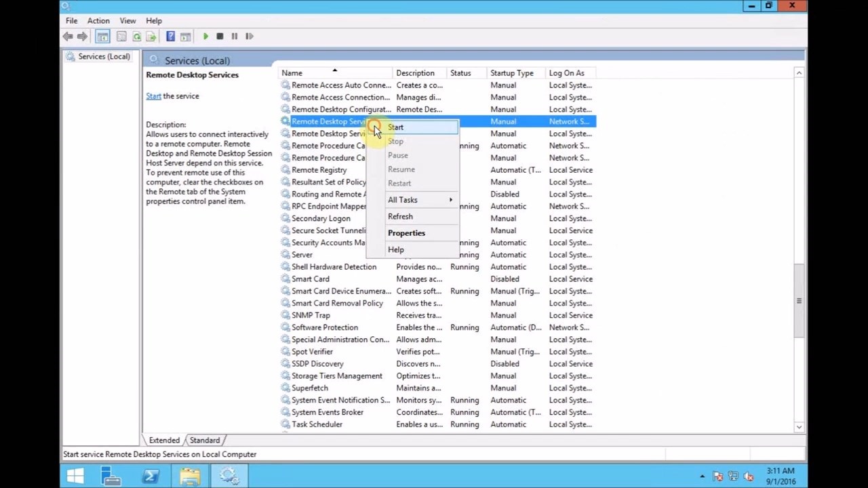Screen dimensions: 868x488
Task: Expand All Tasks submenu arrow
Action: coord(450,200)
